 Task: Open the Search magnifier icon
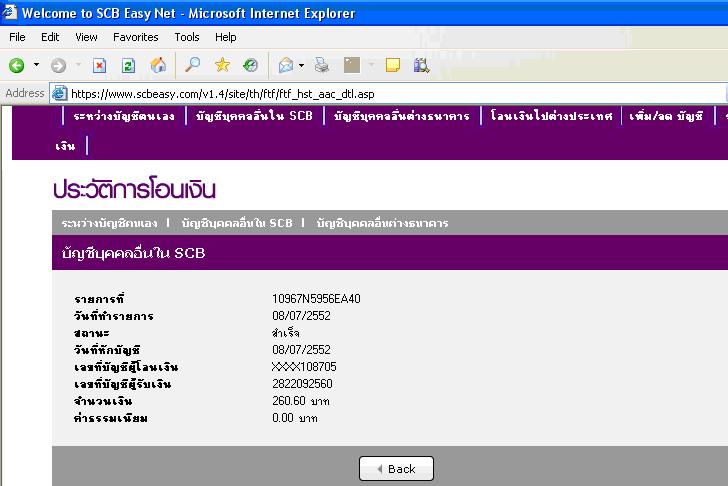pyautogui.click(x=192, y=65)
